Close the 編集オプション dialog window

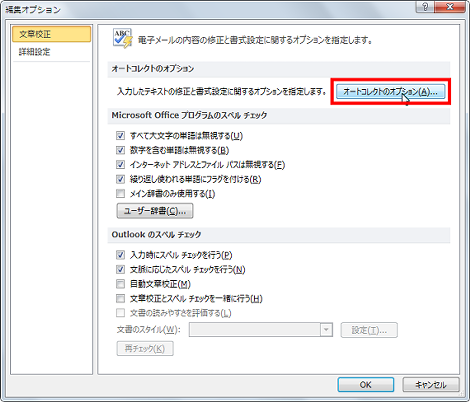[450, 7]
